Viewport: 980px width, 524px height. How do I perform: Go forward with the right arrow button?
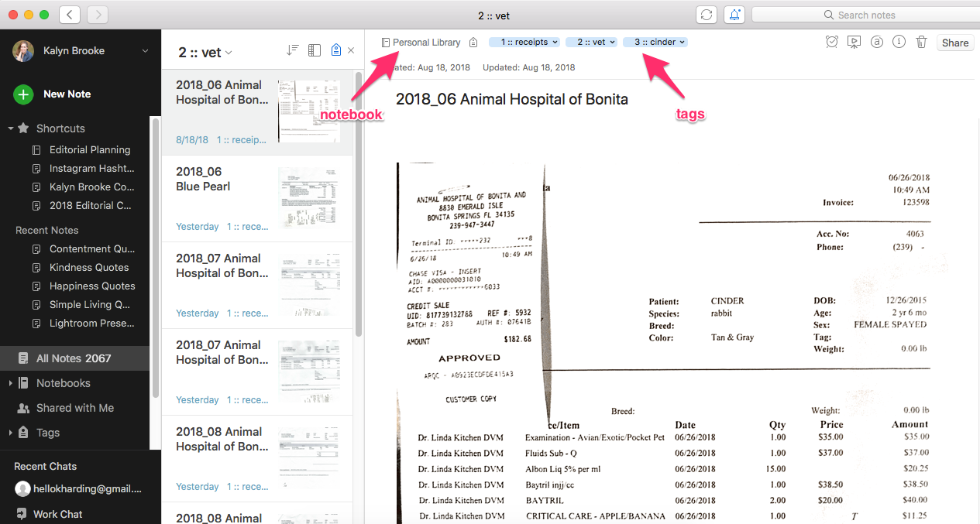98,15
